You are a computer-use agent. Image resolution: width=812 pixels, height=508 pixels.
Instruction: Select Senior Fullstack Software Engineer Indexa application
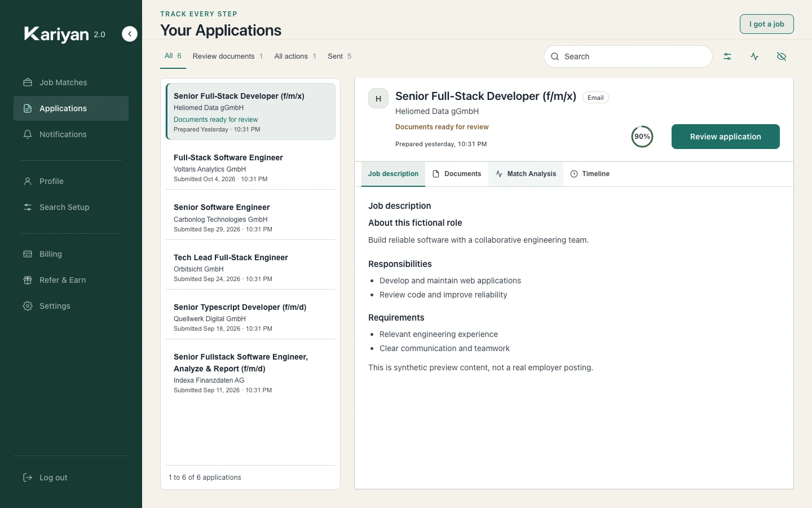pyautogui.click(x=250, y=373)
